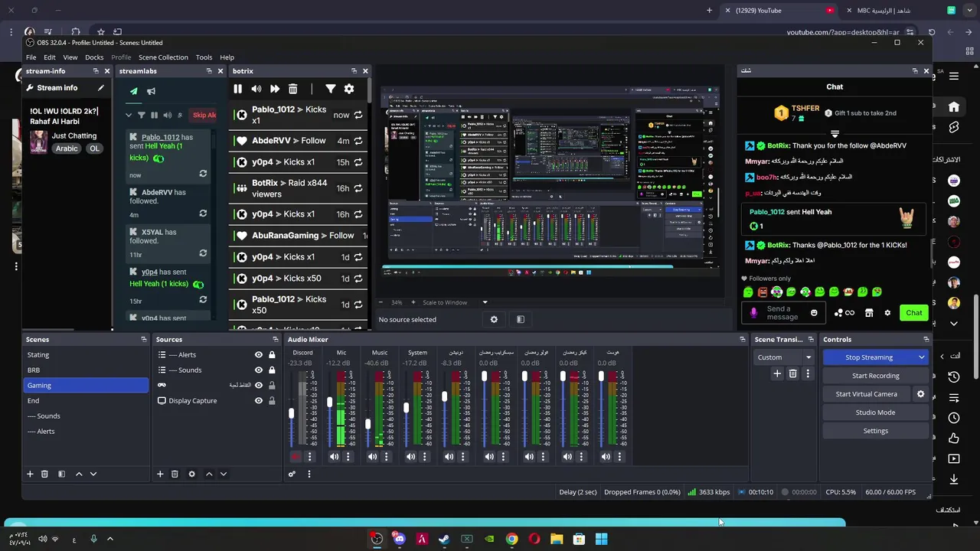This screenshot has height=551, width=980.
Task: Open File Explorer from the taskbar
Action: click(x=557, y=539)
